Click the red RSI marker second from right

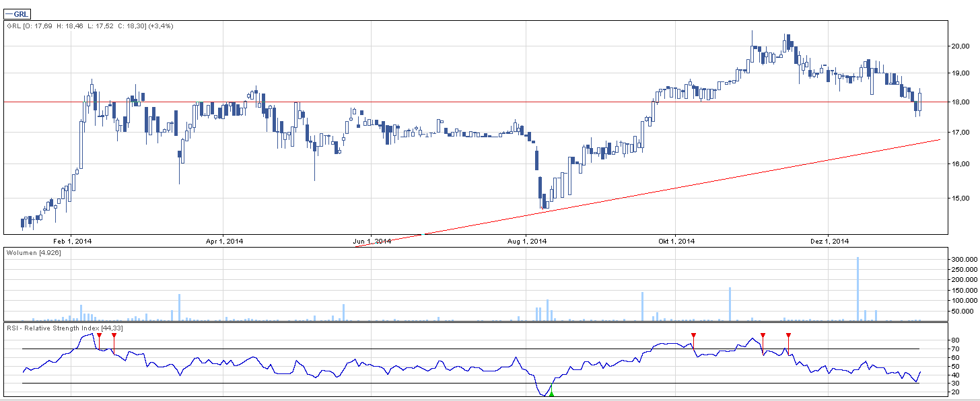click(x=763, y=335)
